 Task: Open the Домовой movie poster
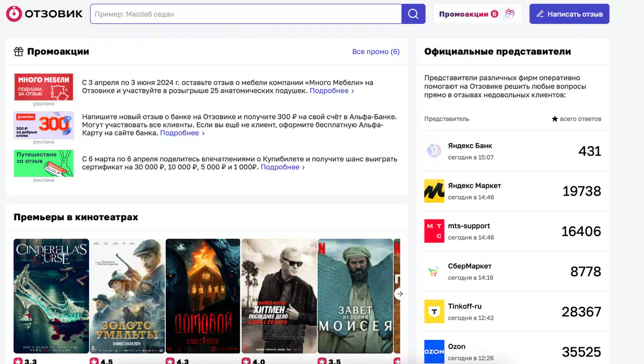tap(203, 296)
